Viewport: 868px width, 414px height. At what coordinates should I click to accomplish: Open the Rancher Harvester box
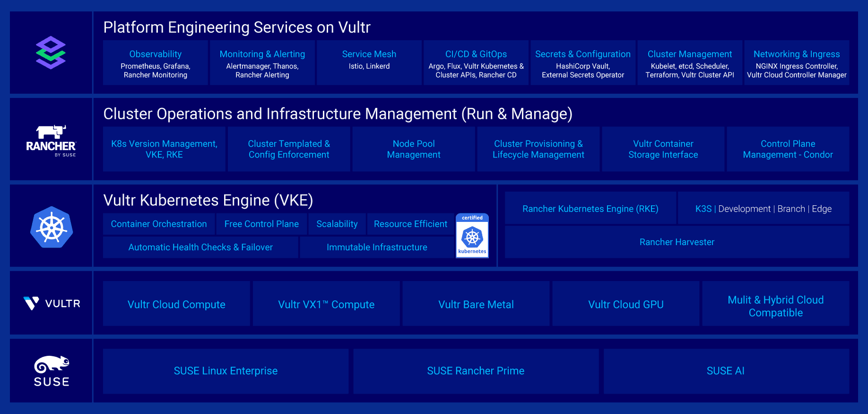[x=677, y=242]
